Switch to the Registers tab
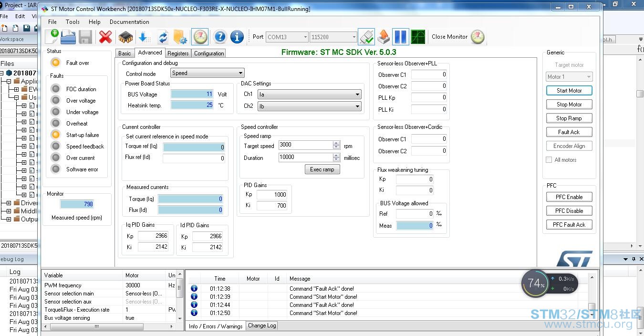The width and height of the screenshot is (644, 336). [178, 53]
